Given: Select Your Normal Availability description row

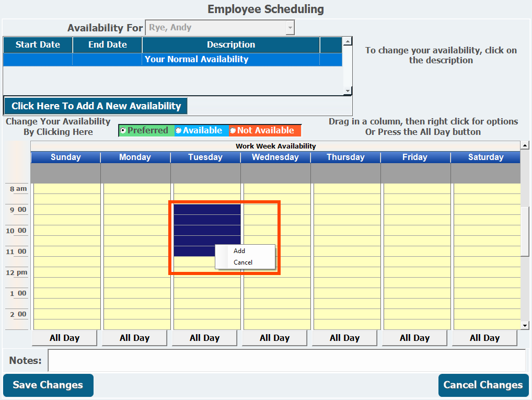Looking at the screenshot, I should pyautogui.click(x=196, y=60).
